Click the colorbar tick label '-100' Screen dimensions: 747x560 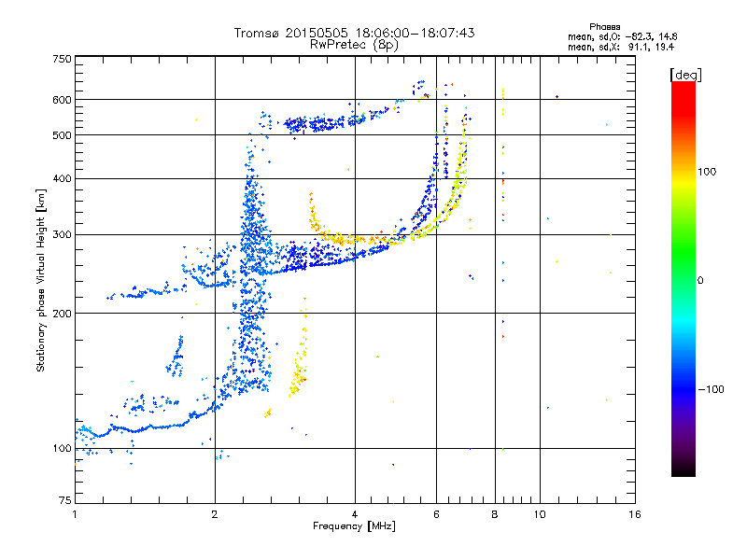point(711,389)
